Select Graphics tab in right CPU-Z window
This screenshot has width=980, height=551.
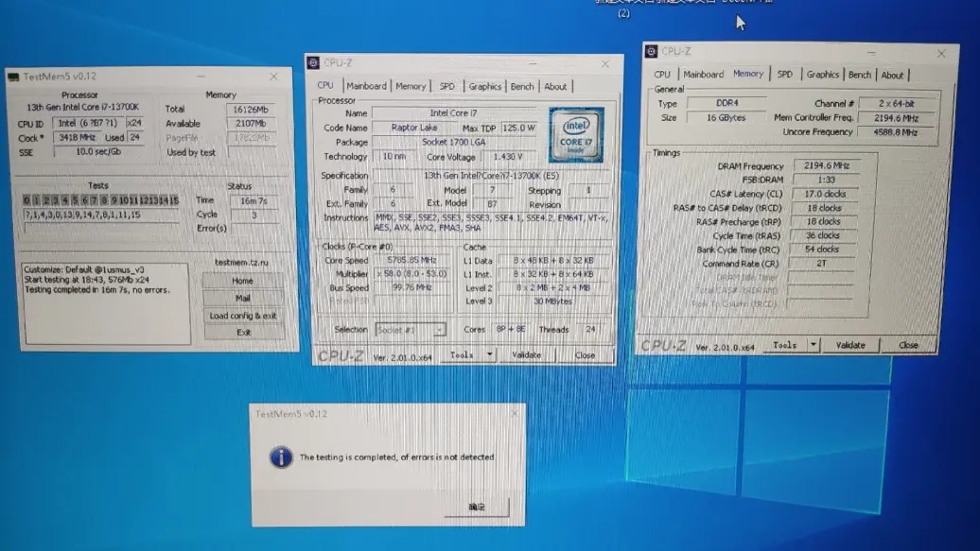click(823, 75)
